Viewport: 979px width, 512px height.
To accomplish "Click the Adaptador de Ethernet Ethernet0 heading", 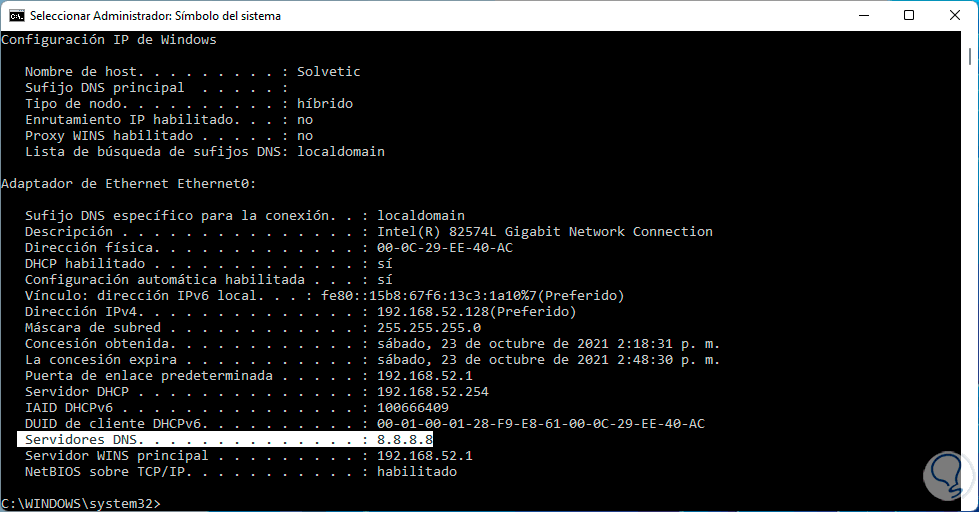I will [128, 184].
